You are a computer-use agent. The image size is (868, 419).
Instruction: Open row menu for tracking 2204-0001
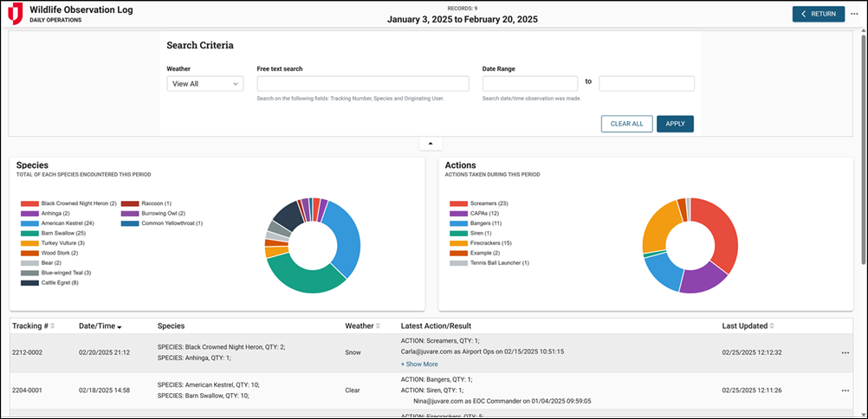click(x=845, y=390)
